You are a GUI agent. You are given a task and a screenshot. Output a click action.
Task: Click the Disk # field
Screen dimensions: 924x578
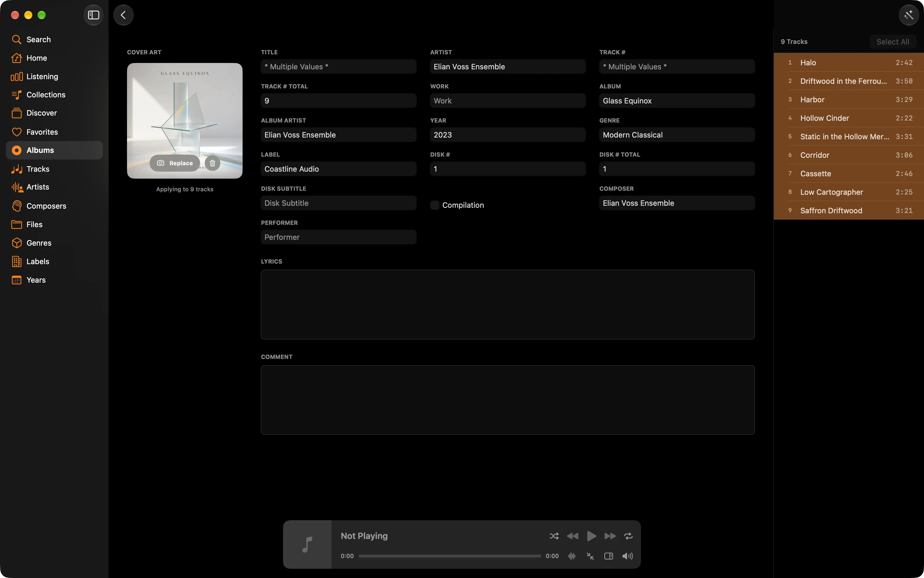pos(507,168)
